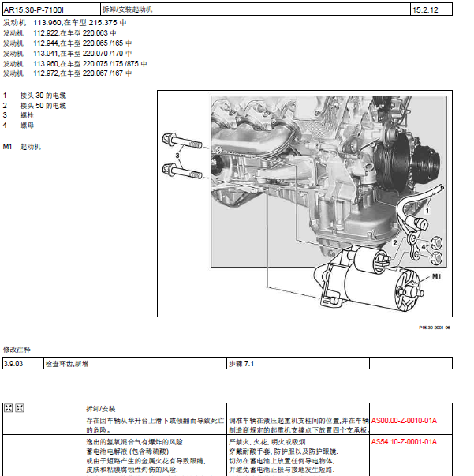The image size is (474, 476).
Task: Select the 检查环齿,新增 cell
Action: (x=135, y=363)
